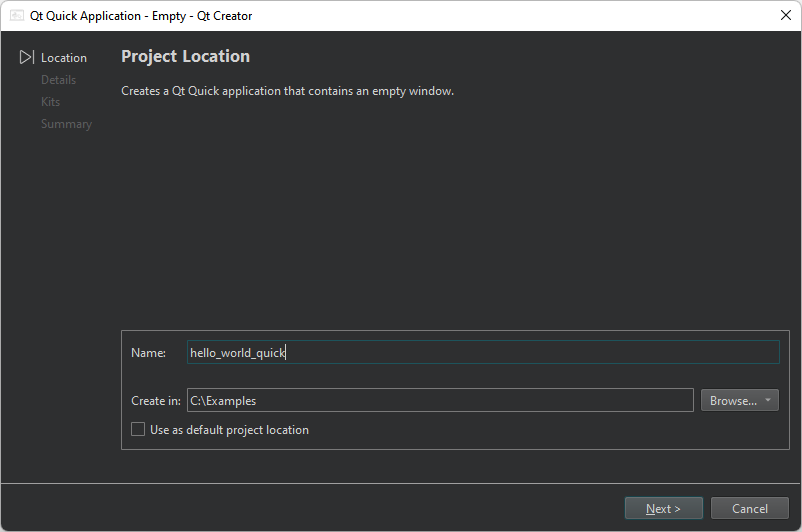The height and width of the screenshot is (532, 802).
Task: Click the Qt Creator icon in title bar
Action: (16, 15)
